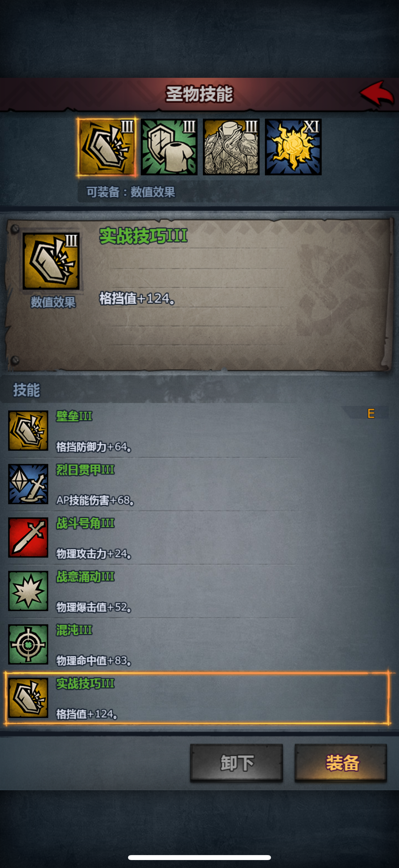Tap the 战意涌动III burst icon
Image resolution: width=399 pixels, height=868 pixels.
[x=28, y=591]
